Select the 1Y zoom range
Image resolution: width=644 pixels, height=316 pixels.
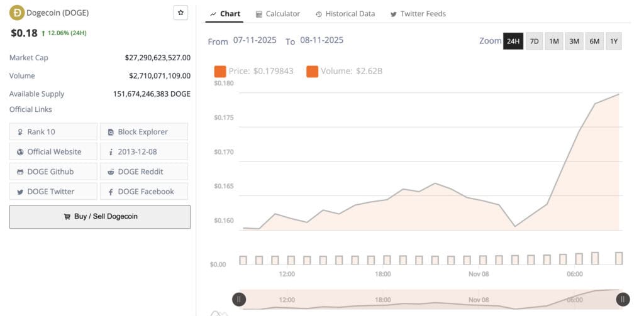pos(614,41)
